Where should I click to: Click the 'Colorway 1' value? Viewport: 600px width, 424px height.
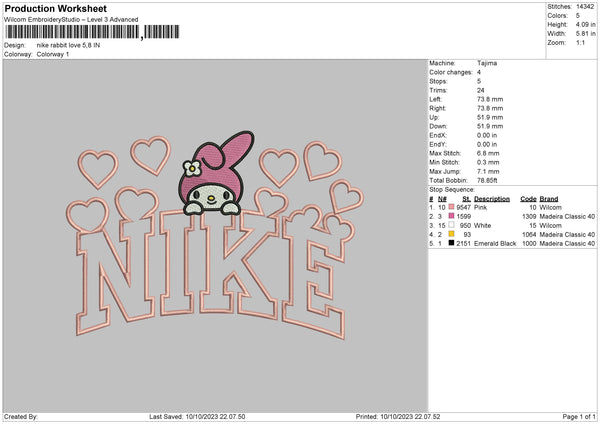pyautogui.click(x=53, y=54)
